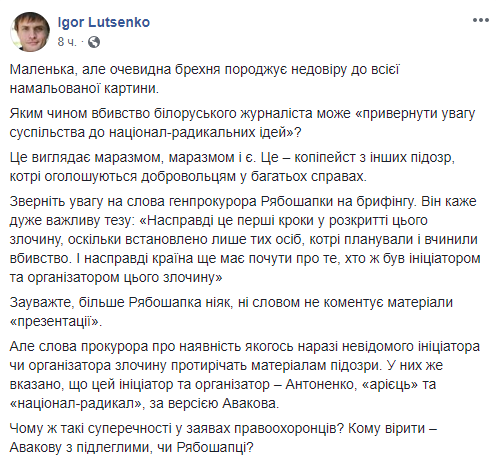Viewport: 496px width, 465px height.
Task: Click the paragraph starting 'Зверніть увагу на слова'
Action: [245, 239]
